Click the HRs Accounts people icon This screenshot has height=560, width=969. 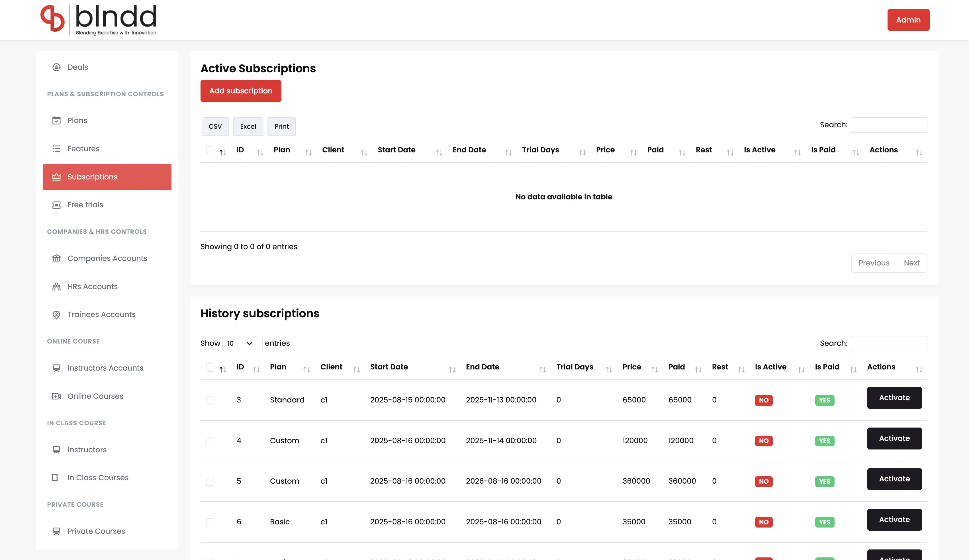tap(56, 287)
